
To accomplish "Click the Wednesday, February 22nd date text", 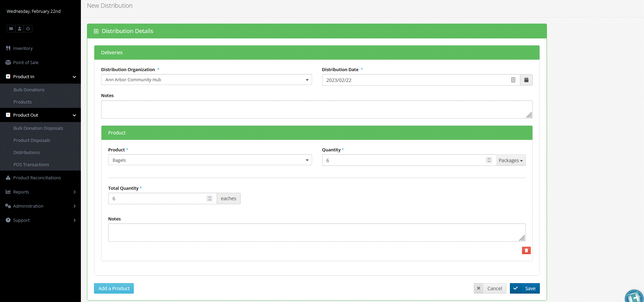I will [x=34, y=11].
